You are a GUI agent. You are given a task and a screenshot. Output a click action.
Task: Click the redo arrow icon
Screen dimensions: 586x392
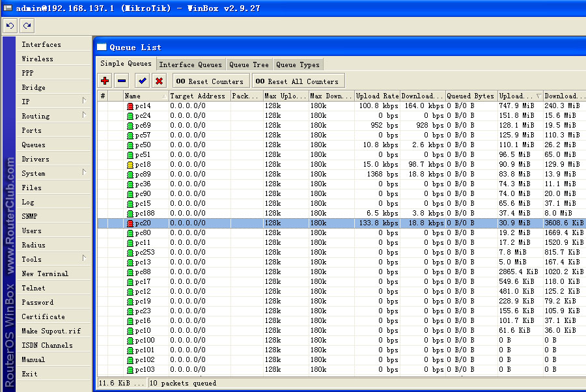(x=27, y=26)
